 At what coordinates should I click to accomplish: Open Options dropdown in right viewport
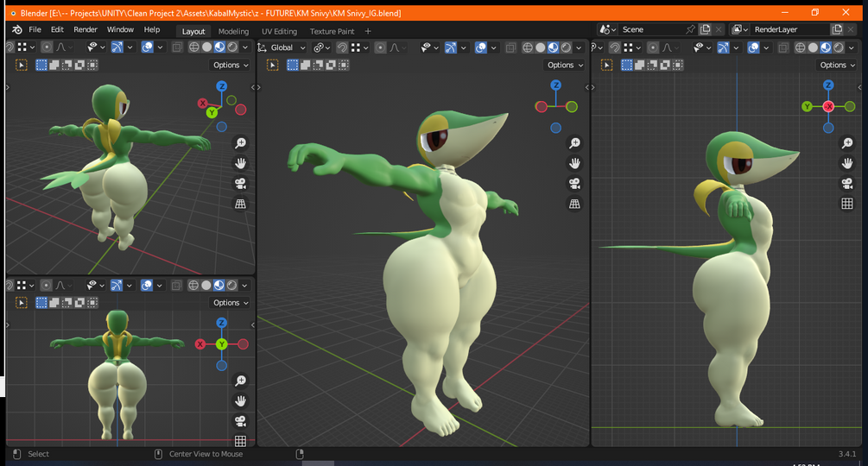[x=838, y=66]
